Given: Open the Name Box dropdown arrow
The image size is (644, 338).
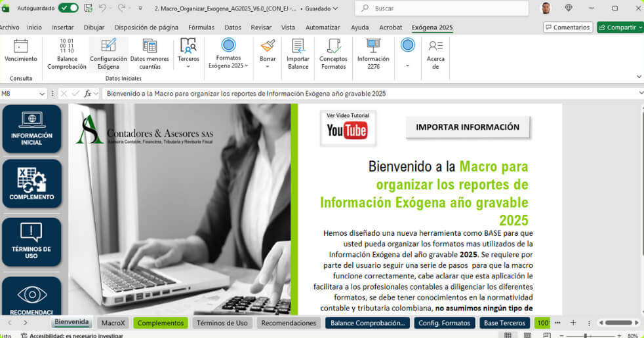Looking at the screenshot, I should (x=42, y=94).
